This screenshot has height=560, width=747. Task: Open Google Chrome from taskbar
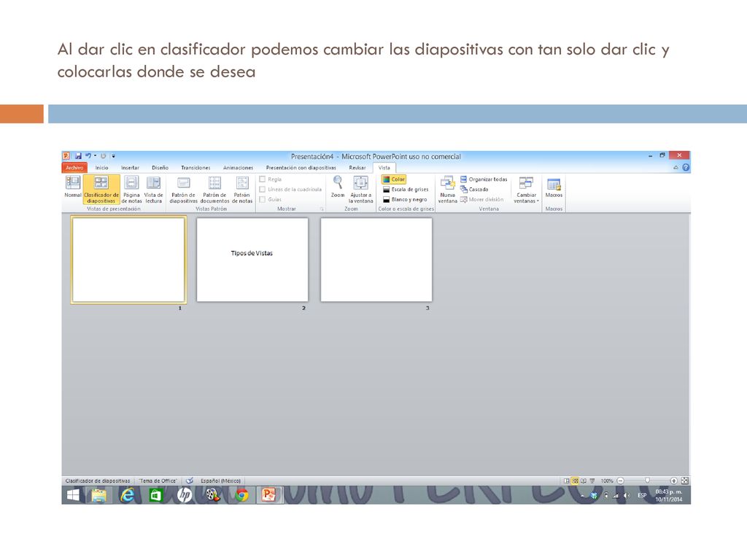242,495
